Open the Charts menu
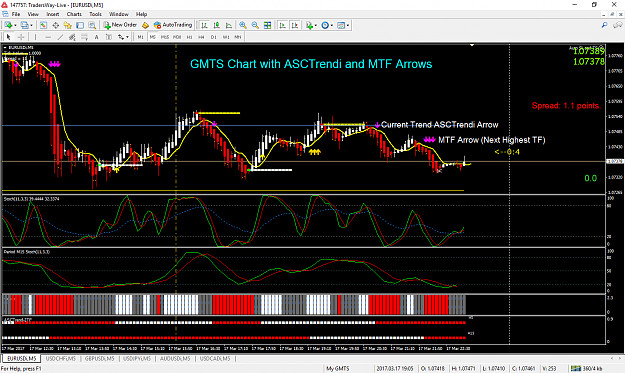Image resolution: width=625 pixels, height=373 pixels. [74, 14]
